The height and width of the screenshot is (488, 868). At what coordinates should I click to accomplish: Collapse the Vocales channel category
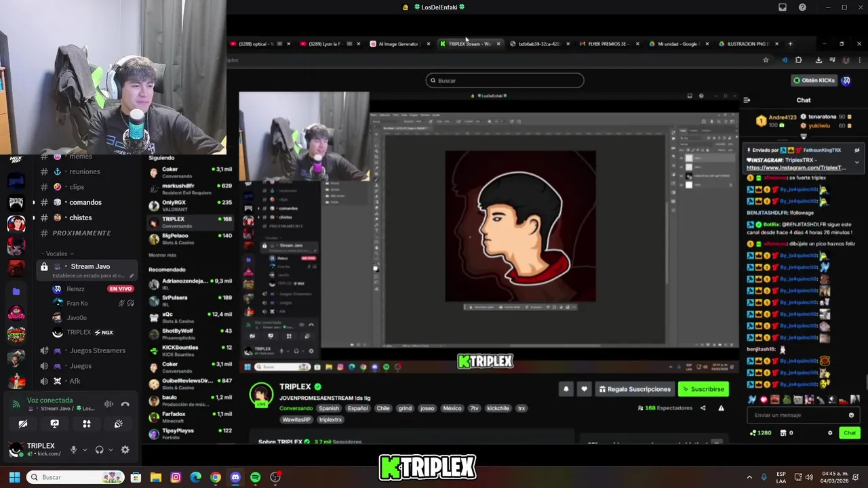click(x=60, y=253)
